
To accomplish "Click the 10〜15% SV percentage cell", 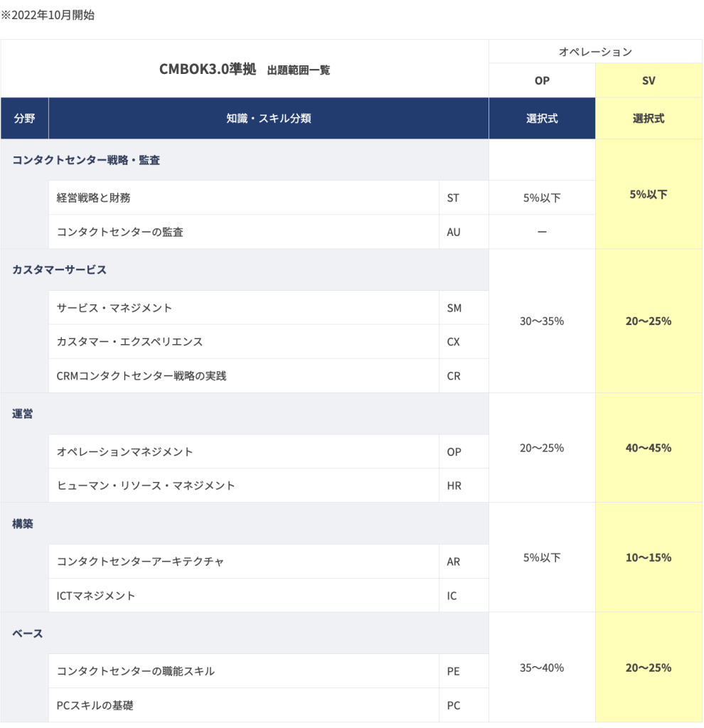I will (x=649, y=557).
